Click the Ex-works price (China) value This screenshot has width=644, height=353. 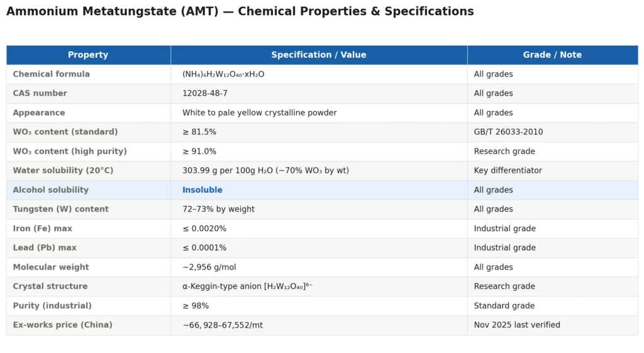click(223, 325)
